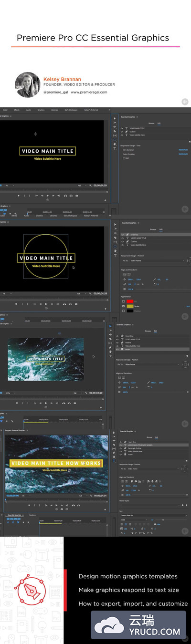Viewport: 191px width, 644px height.
Task: Select the Hand tool in the topmost Premiere screenshot
Action: pos(115,143)
